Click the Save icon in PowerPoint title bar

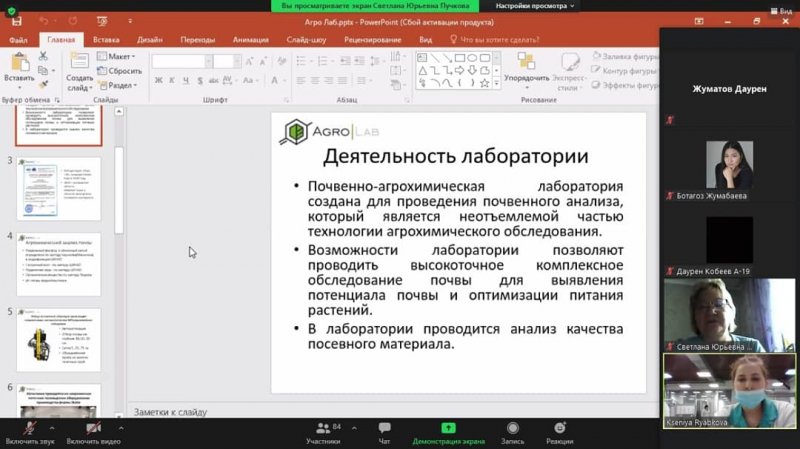pyautogui.click(x=16, y=21)
